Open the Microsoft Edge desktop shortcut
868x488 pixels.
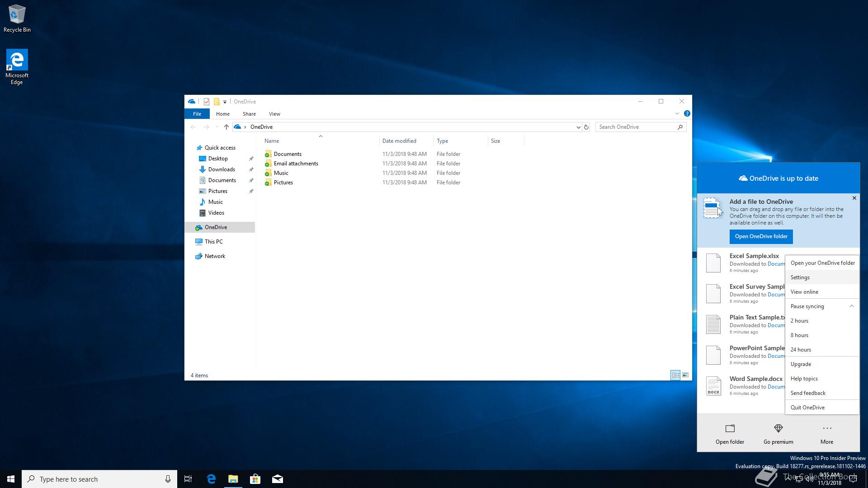(x=17, y=67)
